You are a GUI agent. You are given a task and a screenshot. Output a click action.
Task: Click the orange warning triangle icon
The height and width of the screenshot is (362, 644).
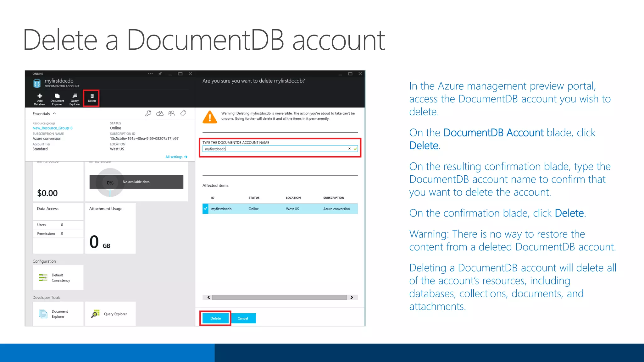click(x=210, y=117)
